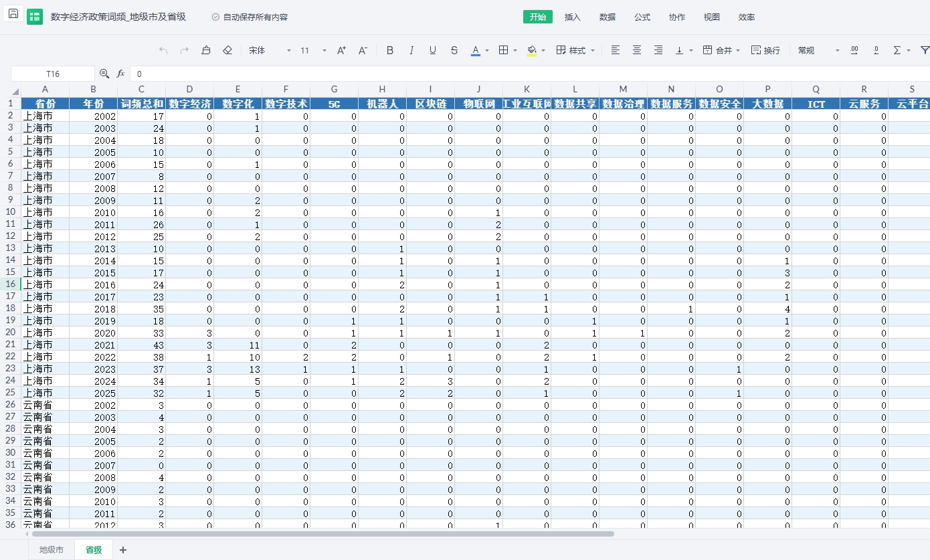Click the vertical alignment icon
This screenshot has width=930, height=560.
click(680, 50)
